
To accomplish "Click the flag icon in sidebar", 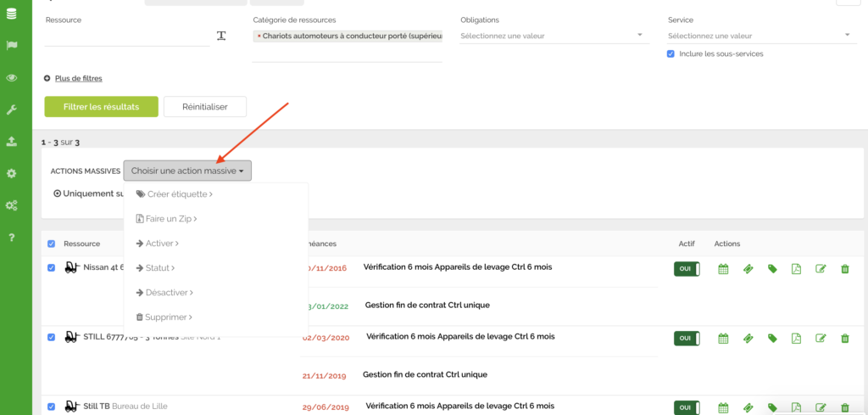I will [12, 46].
